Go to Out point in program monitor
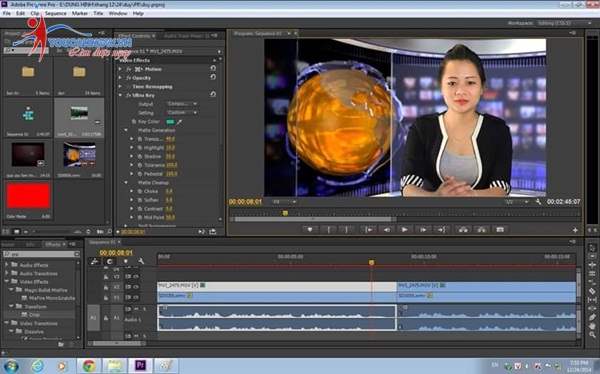This screenshot has height=374, width=600. (442, 230)
